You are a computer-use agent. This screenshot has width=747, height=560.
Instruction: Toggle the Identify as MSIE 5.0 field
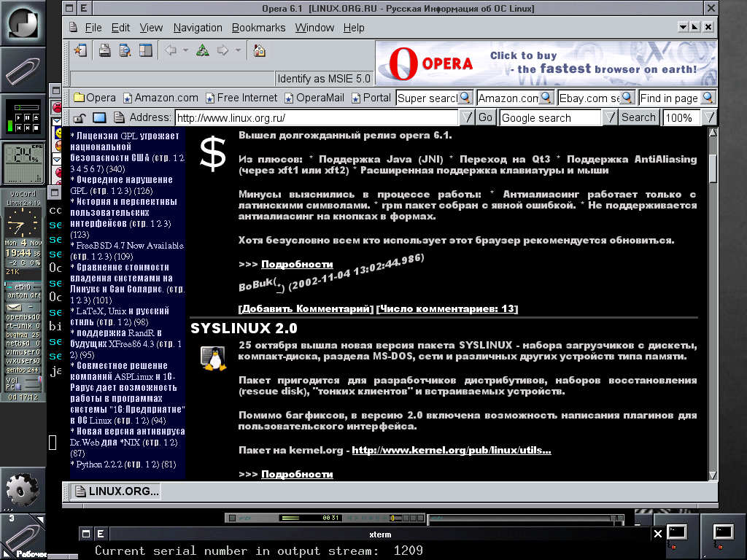coord(323,79)
